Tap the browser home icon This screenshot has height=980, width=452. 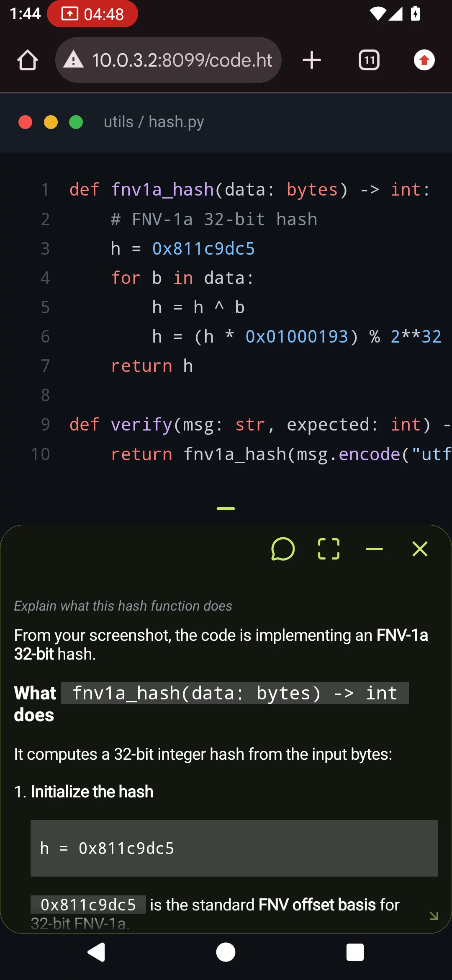tap(28, 60)
